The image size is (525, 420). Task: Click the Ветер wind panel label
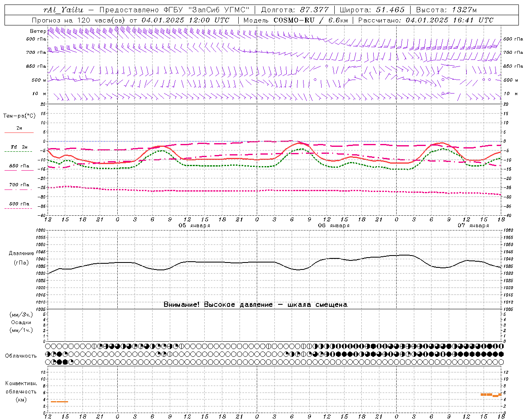pos(38,31)
